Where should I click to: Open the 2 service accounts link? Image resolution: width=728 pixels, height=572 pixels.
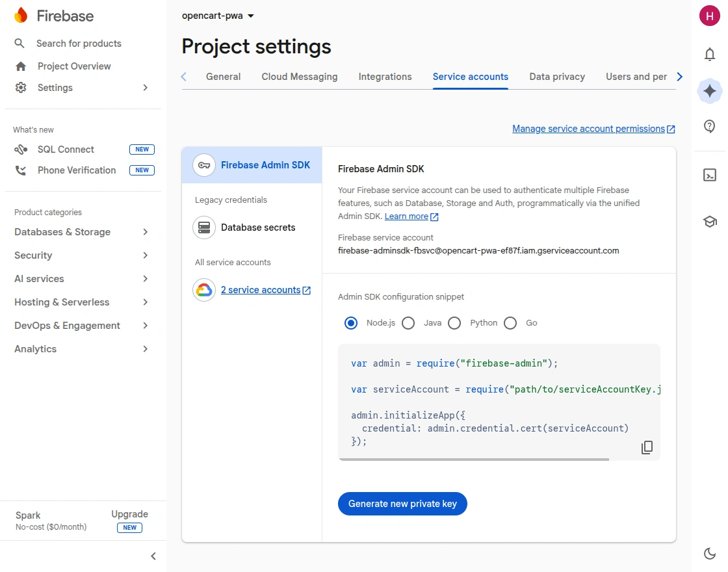[261, 290]
